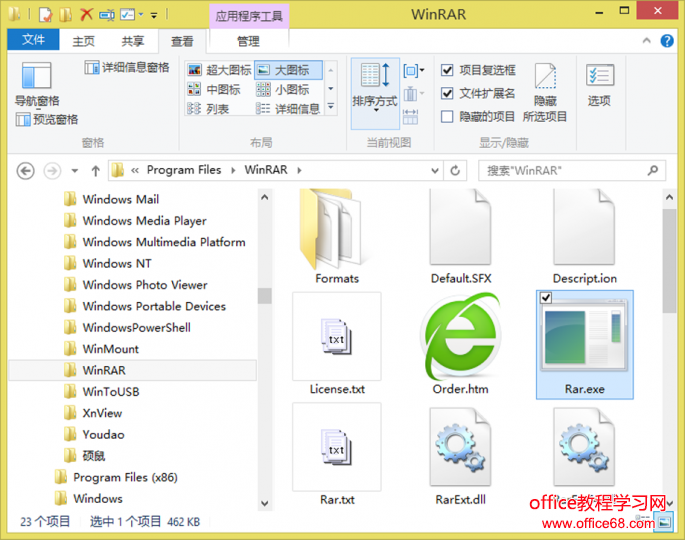This screenshot has width=685, height=540.
Task: Expand the layout gallery more arrow
Action: point(331,106)
